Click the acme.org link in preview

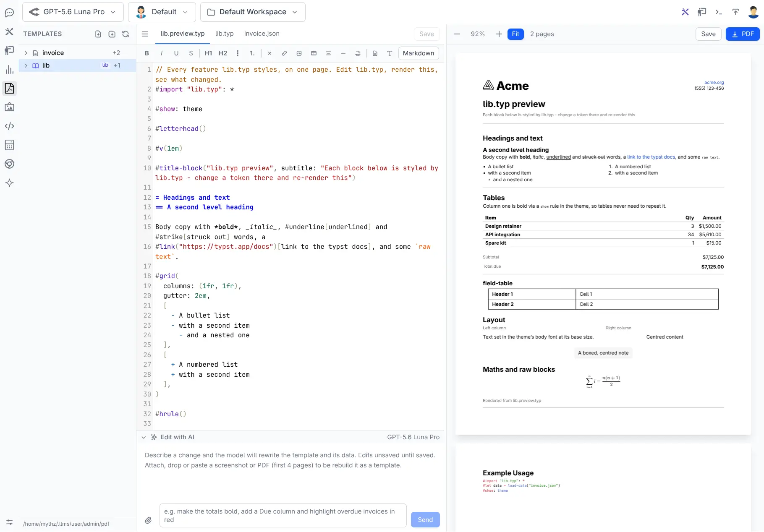[x=714, y=83]
